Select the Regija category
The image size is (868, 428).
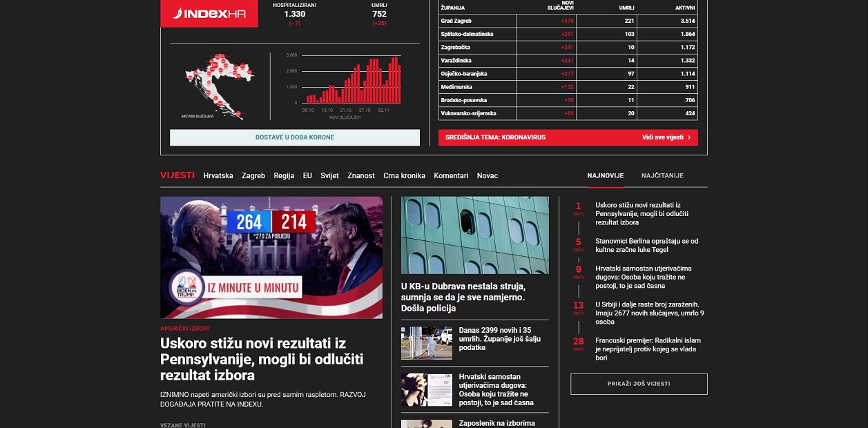(x=284, y=176)
